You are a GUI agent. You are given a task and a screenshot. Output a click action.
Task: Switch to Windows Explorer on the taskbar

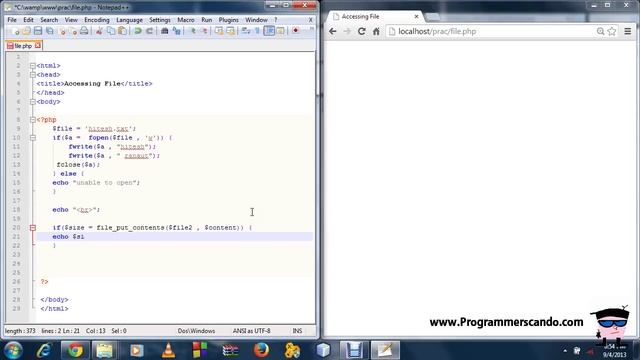tap(104, 350)
